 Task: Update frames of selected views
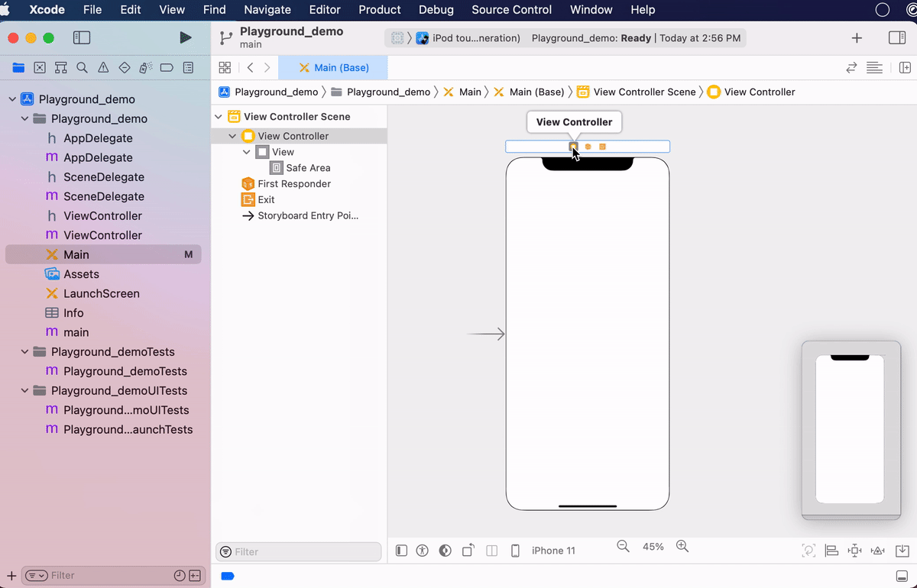(808, 550)
